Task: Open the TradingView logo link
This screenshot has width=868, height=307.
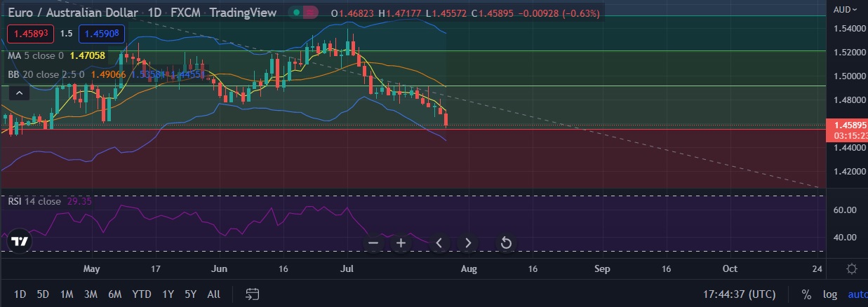Action: click(20, 242)
